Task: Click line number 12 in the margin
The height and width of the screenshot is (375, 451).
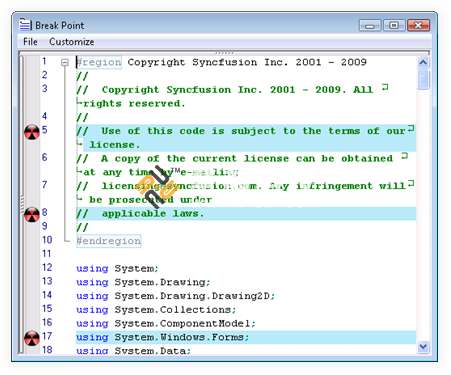Action: point(47,267)
